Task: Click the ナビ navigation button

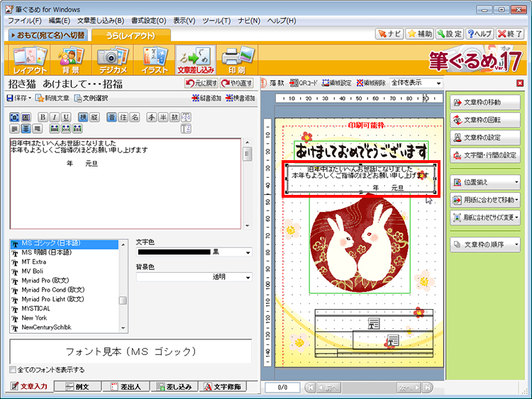Action: point(389,34)
